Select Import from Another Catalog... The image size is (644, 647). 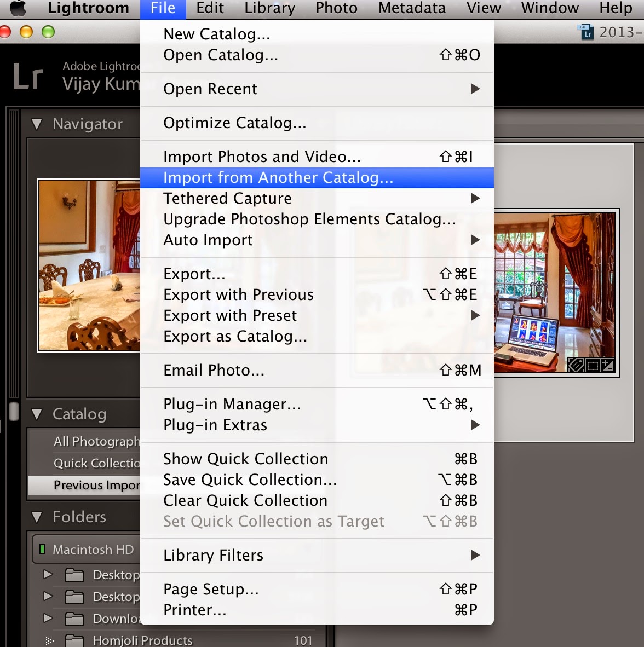[317, 178]
